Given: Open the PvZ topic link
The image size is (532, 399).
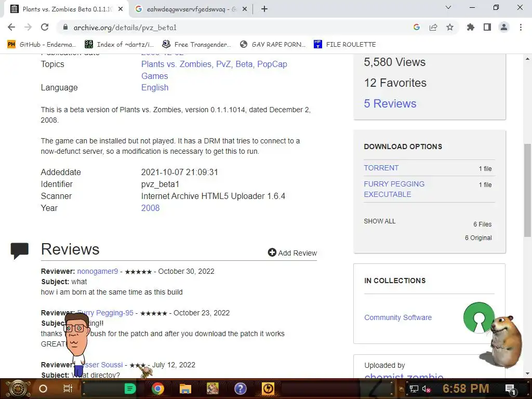Looking at the screenshot, I should point(223,64).
